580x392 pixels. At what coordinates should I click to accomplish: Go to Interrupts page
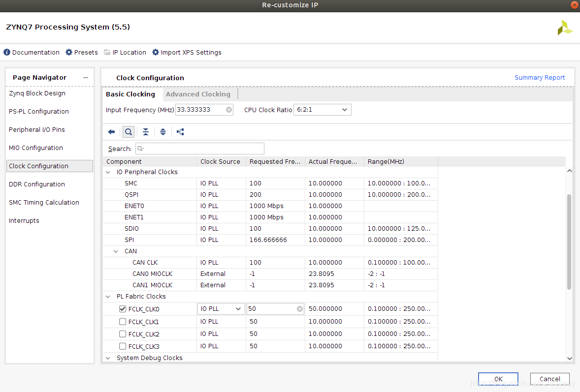point(24,220)
